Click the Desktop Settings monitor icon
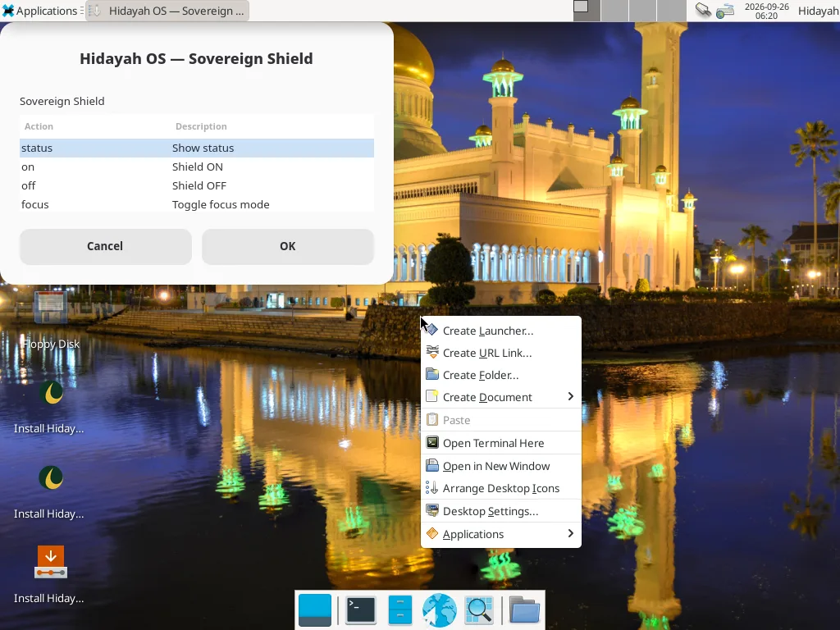 point(432,510)
